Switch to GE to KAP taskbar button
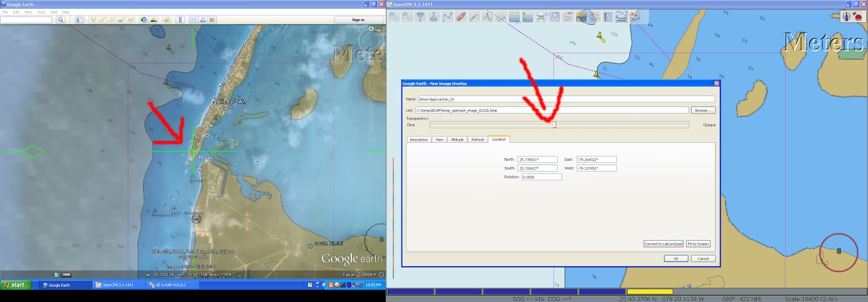The width and height of the screenshot is (868, 302). coord(172,285)
